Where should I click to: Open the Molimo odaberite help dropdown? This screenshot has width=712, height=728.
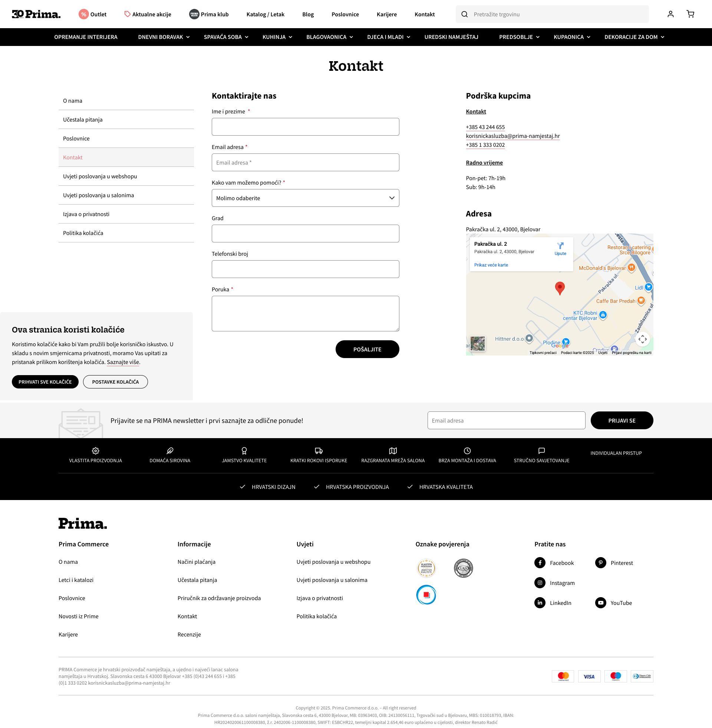pos(305,198)
